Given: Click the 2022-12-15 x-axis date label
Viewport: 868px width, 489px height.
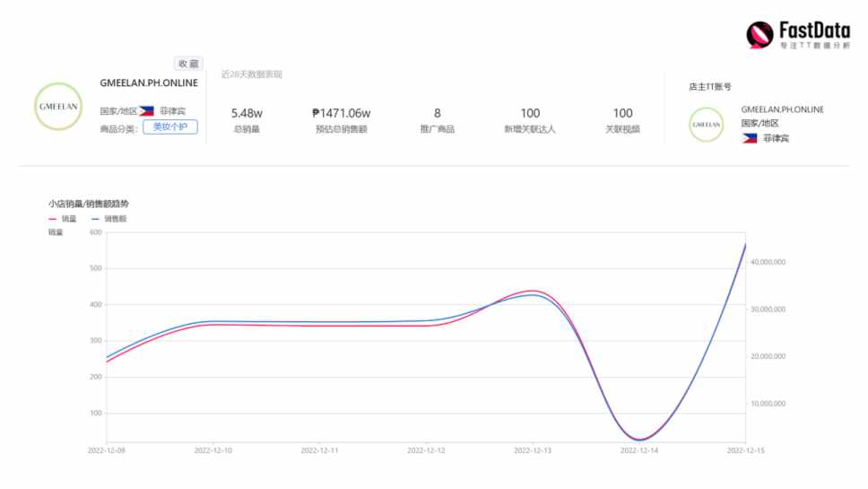Looking at the screenshot, I should click(746, 450).
